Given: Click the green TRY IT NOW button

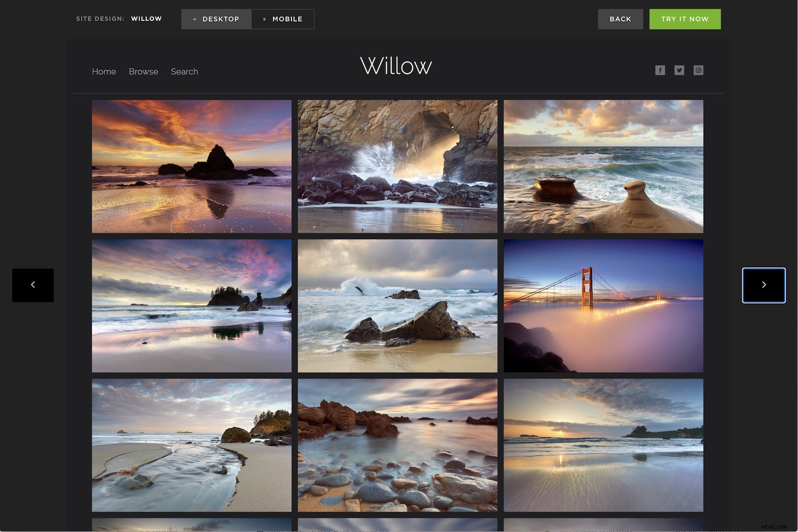Looking at the screenshot, I should point(685,19).
